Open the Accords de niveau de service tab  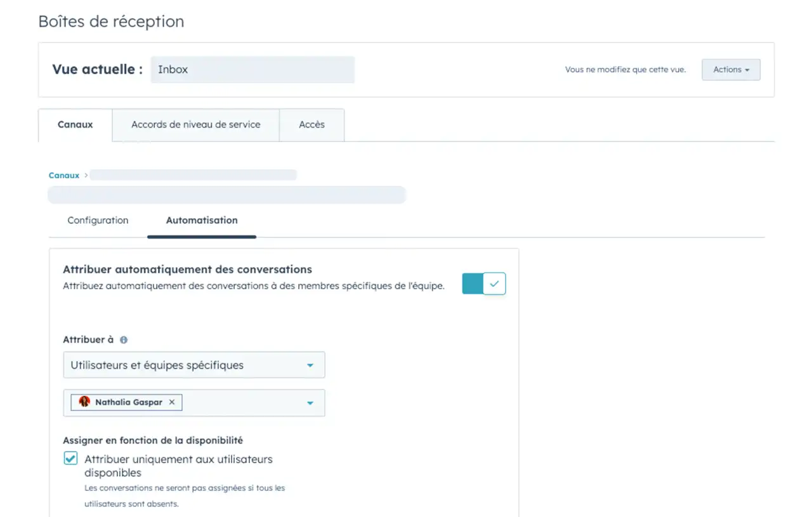195,125
